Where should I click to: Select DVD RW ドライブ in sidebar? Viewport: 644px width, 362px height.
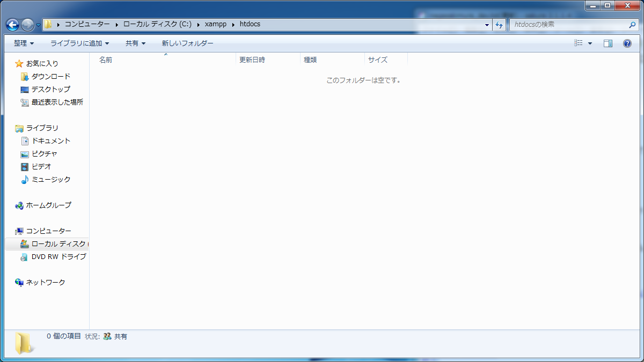(x=58, y=257)
